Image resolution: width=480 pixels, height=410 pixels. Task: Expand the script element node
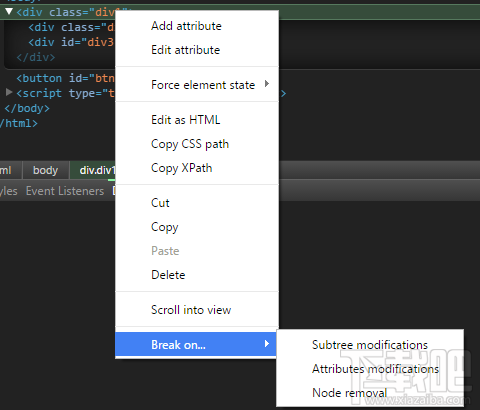coord(9,92)
